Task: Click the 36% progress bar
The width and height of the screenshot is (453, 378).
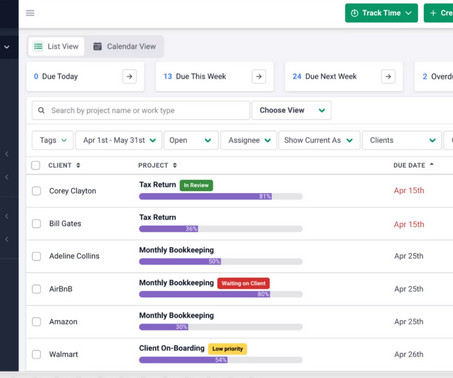Action: pyautogui.click(x=221, y=229)
